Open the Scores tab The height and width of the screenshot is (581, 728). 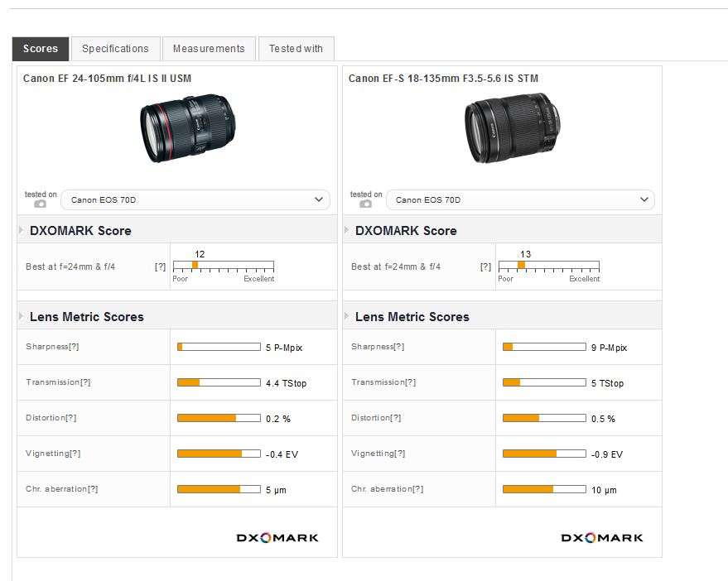[41, 49]
